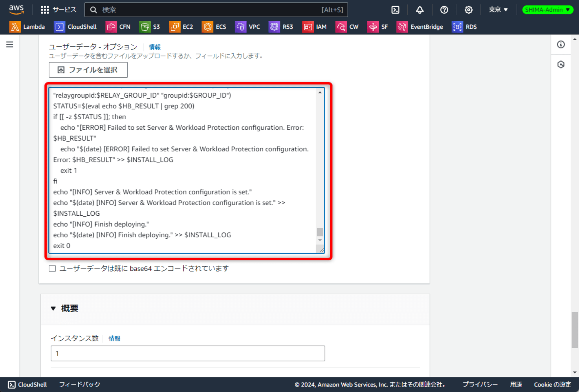Open the サービス grid menu
579x392 pixels.
58,10
